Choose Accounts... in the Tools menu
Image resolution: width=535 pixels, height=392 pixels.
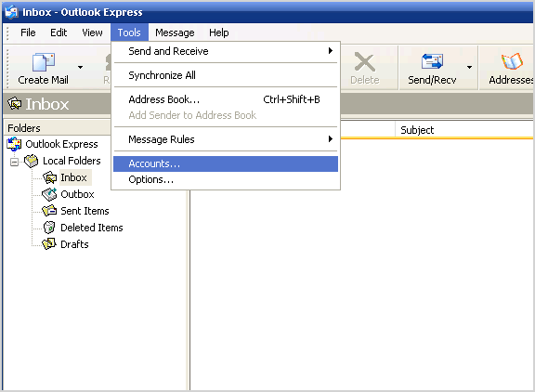pyautogui.click(x=226, y=163)
